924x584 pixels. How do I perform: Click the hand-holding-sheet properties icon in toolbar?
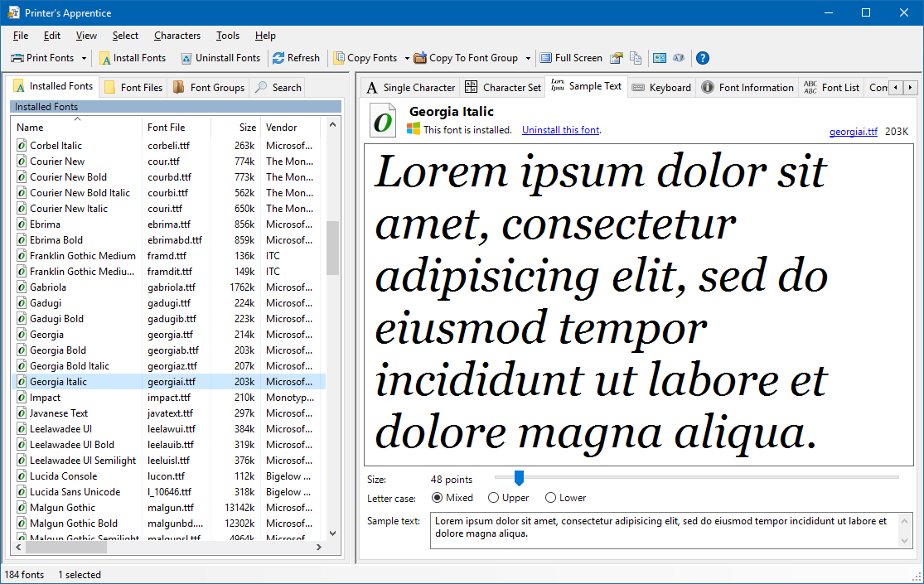(x=617, y=58)
